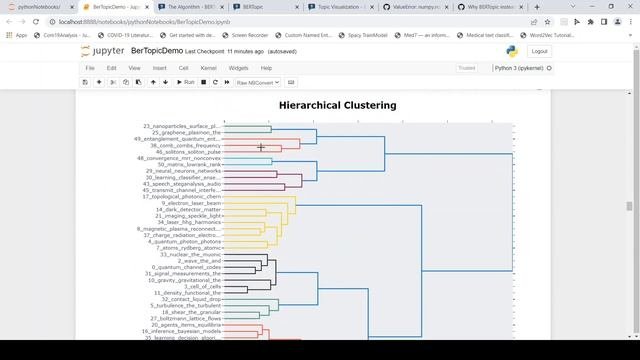Go forward in browser history
Image resolution: width=640 pixels, height=360 pixels.
pos(22,22)
